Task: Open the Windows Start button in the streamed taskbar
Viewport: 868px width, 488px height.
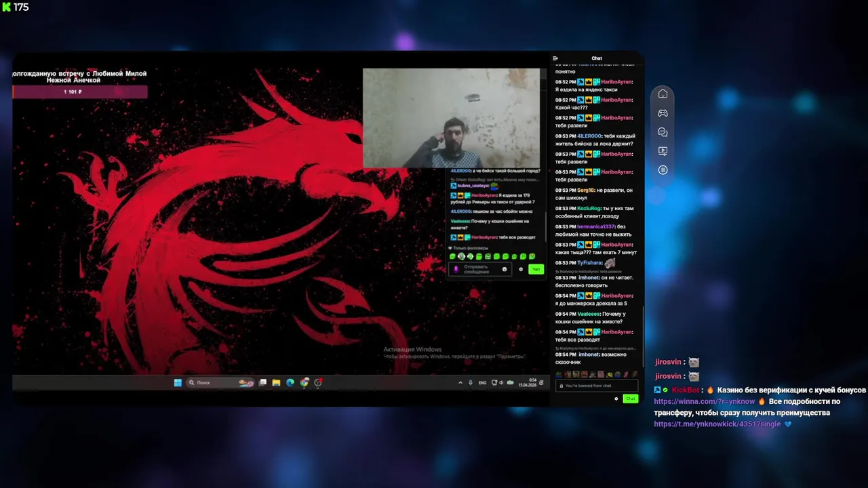Action: (178, 383)
